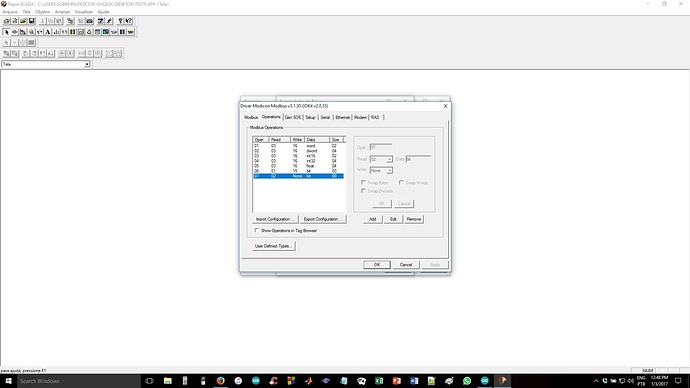This screenshot has width=690, height=388.
Task: Select the float operation row 05
Action: (x=298, y=166)
